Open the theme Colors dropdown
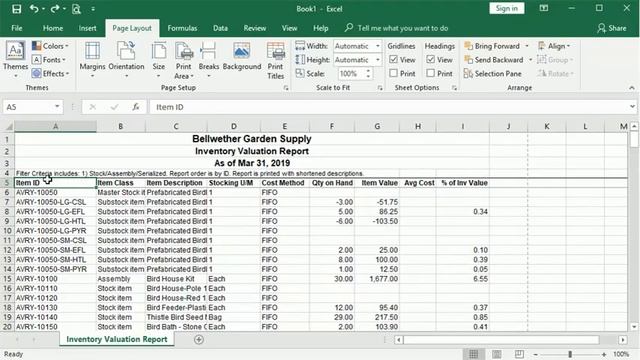Viewport: 640px width, 360px height. 50,46
